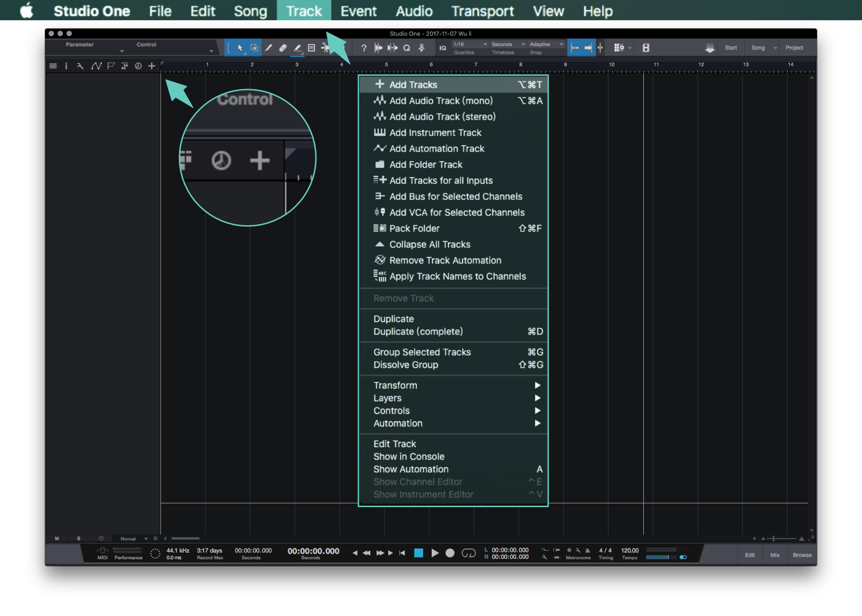
Task: Click the Record button in transport
Action: (x=450, y=553)
